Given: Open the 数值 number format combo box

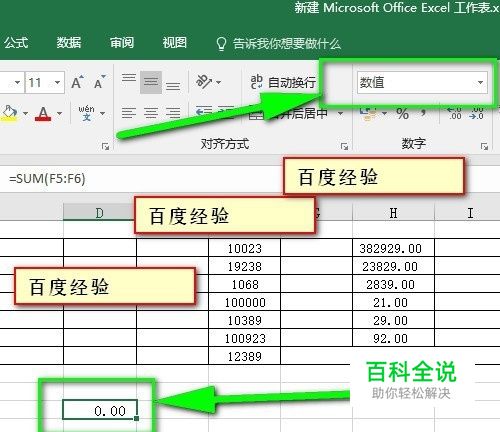Looking at the screenshot, I should (422, 82).
